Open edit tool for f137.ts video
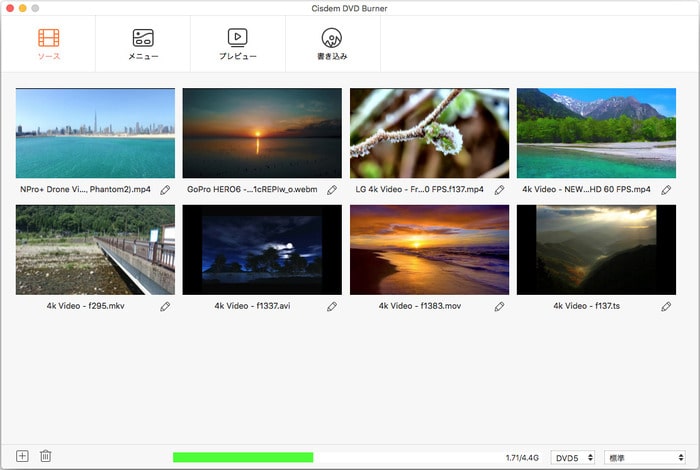 coord(666,306)
